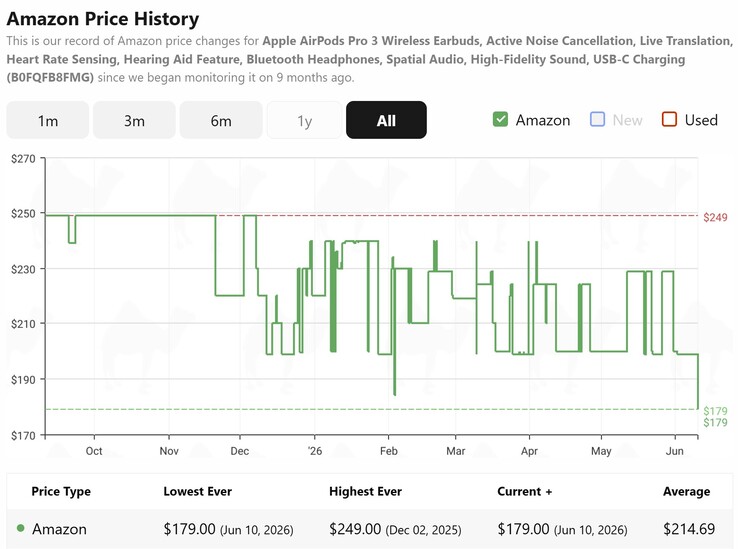
Task: Click the $230 y-axis label
Action: point(23,269)
